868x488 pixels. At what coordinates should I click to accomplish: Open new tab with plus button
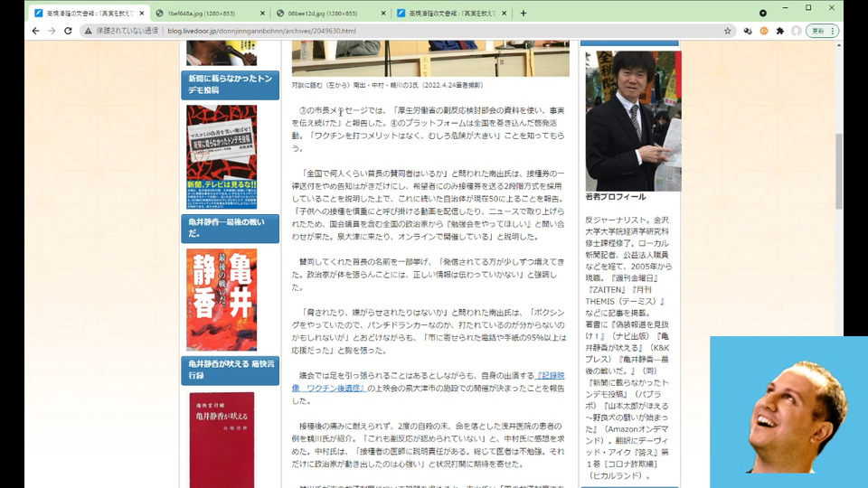coord(524,13)
